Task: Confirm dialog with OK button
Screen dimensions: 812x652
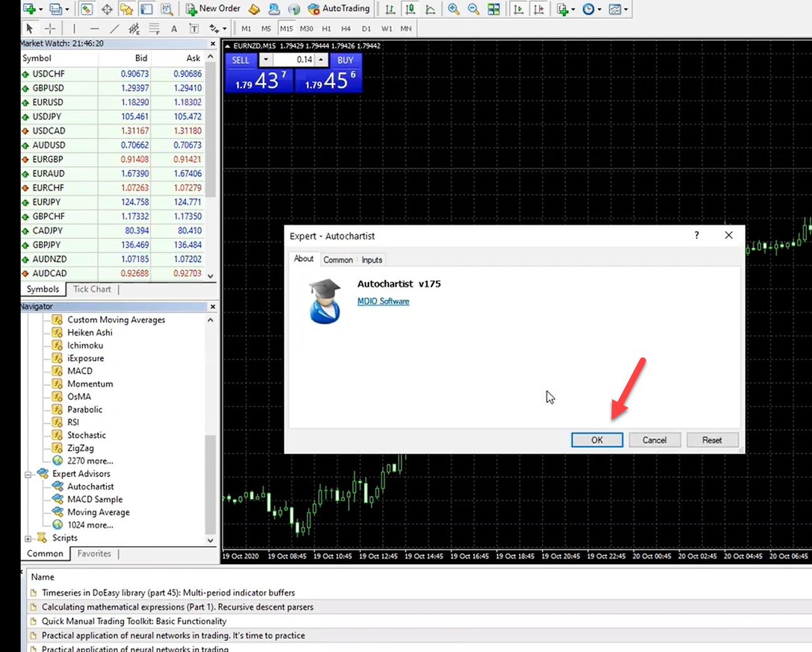Action: click(597, 440)
